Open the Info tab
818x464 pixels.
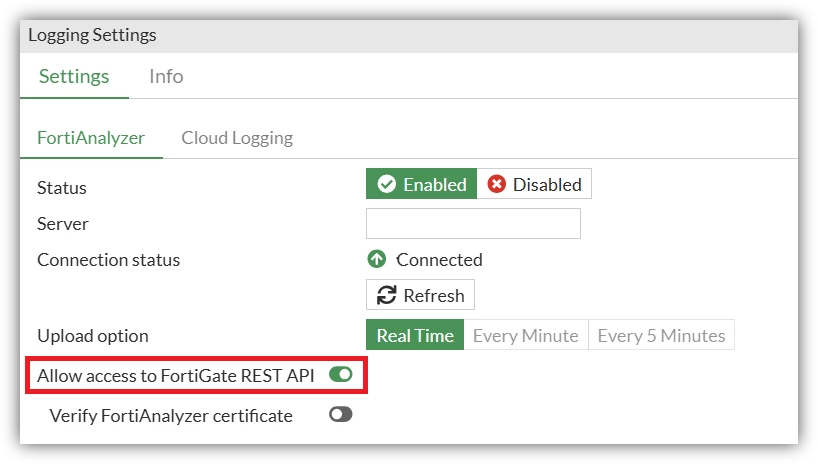coord(166,77)
